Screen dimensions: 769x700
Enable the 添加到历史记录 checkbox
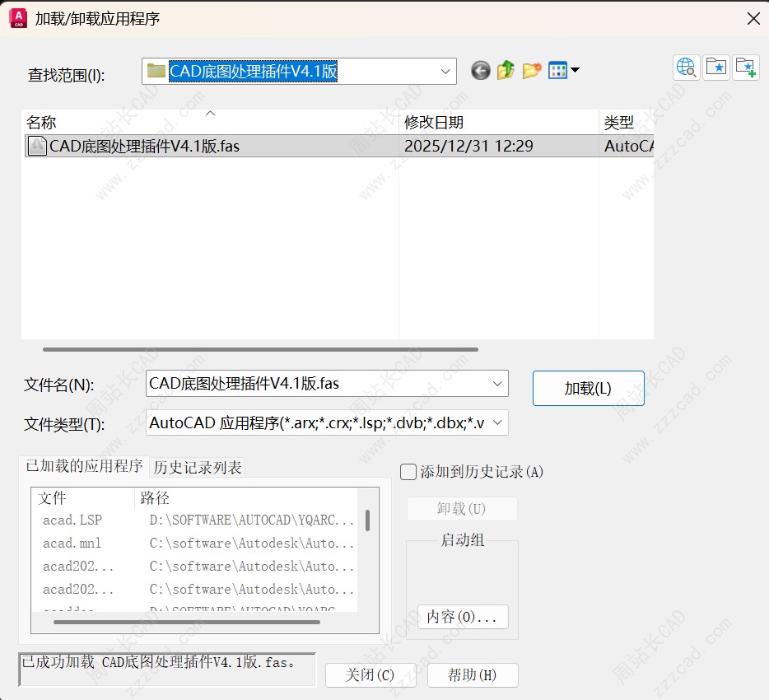[x=408, y=472]
